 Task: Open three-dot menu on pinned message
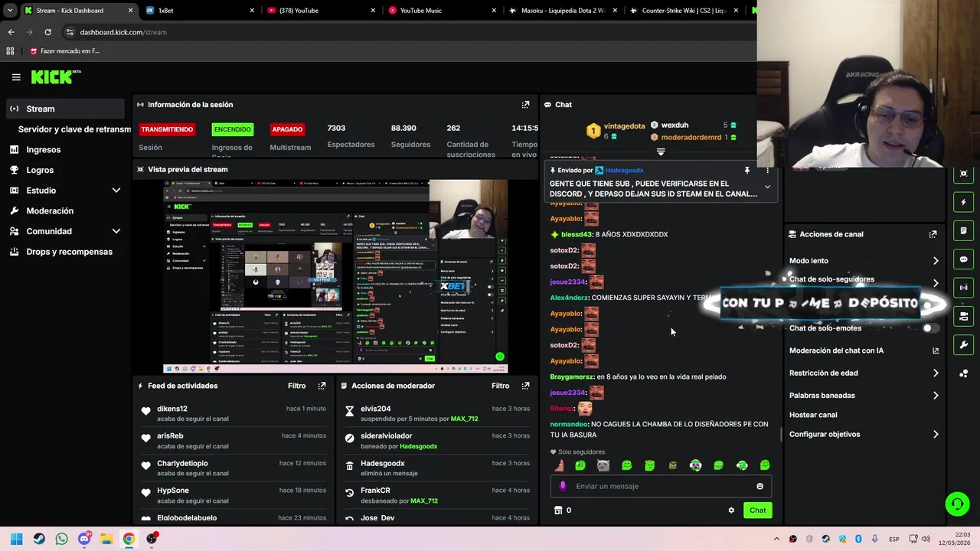767,171
